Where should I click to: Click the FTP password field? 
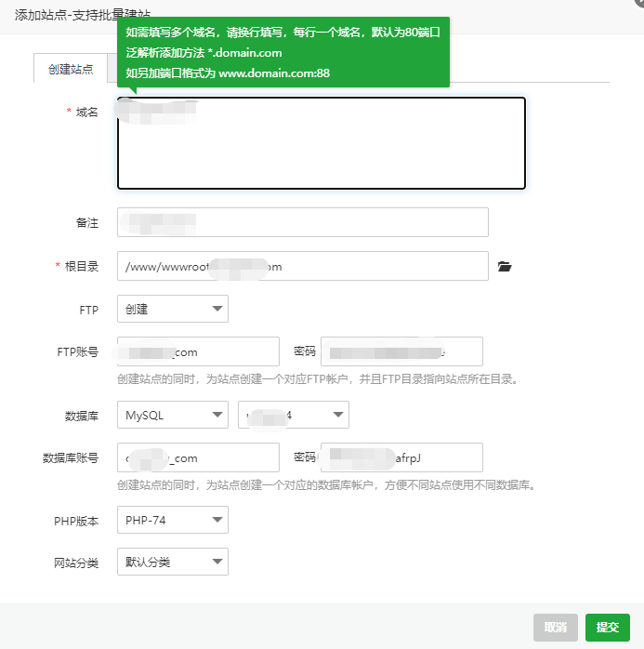[x=401, y=351]
